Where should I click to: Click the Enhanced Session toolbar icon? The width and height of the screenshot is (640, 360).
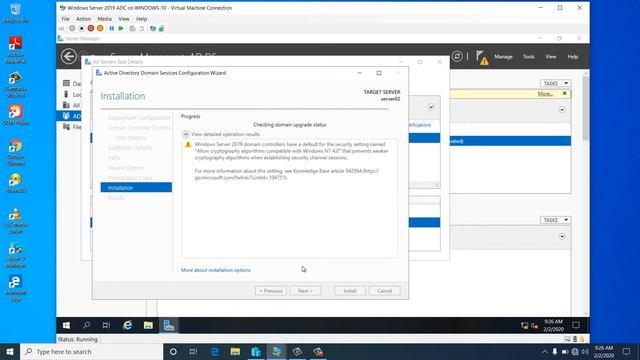click(153, 29)
